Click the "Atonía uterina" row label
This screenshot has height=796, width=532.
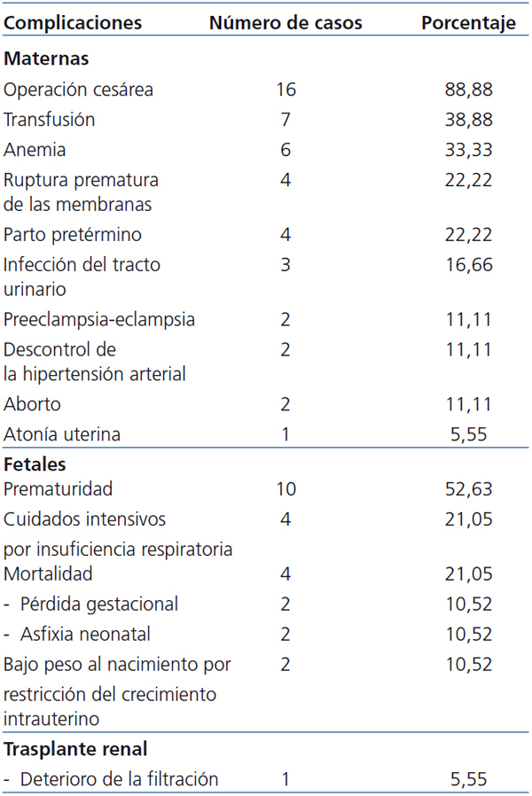[x=62, y=434]
